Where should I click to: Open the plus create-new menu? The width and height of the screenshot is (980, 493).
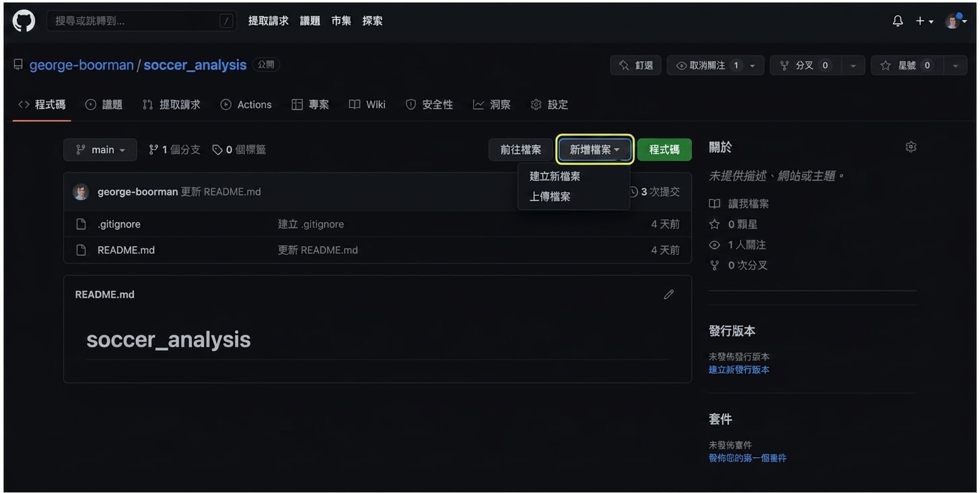(x=924, y=21)
